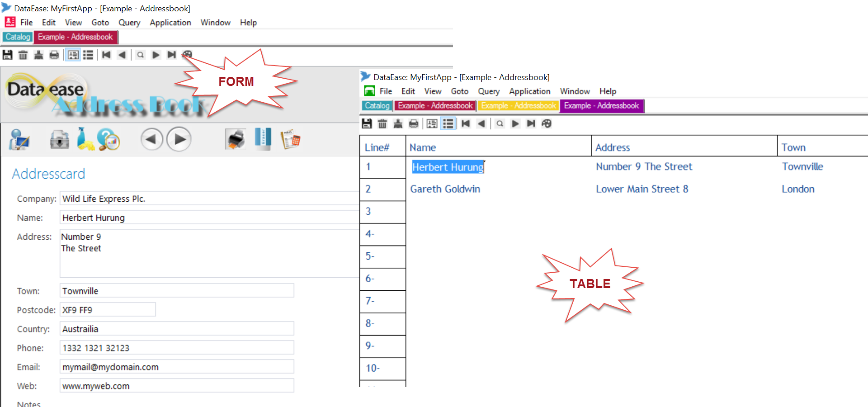
Task: Click the Clear broom icon in the table window toolbar
Action: pos(398,124)
